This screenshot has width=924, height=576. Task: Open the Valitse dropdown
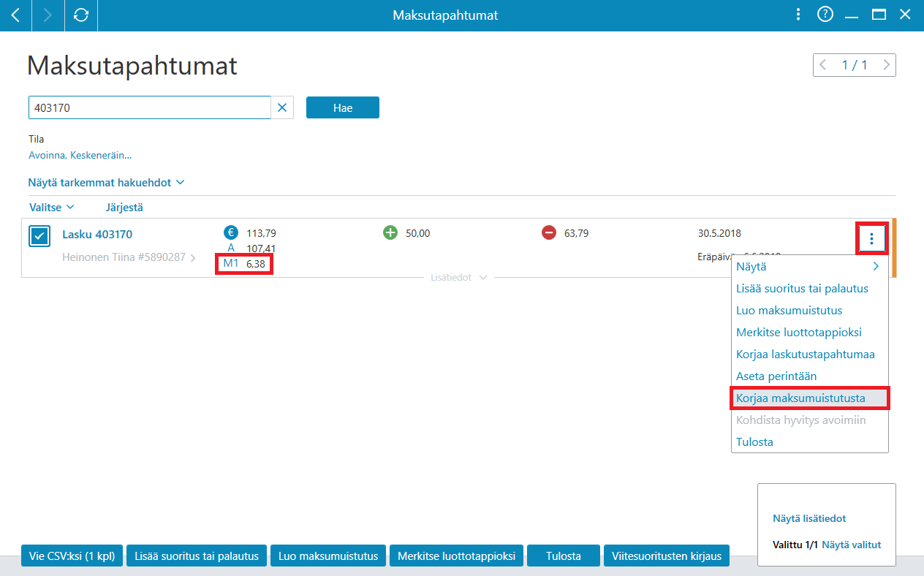pyautogui.click(x=52, y=208)
